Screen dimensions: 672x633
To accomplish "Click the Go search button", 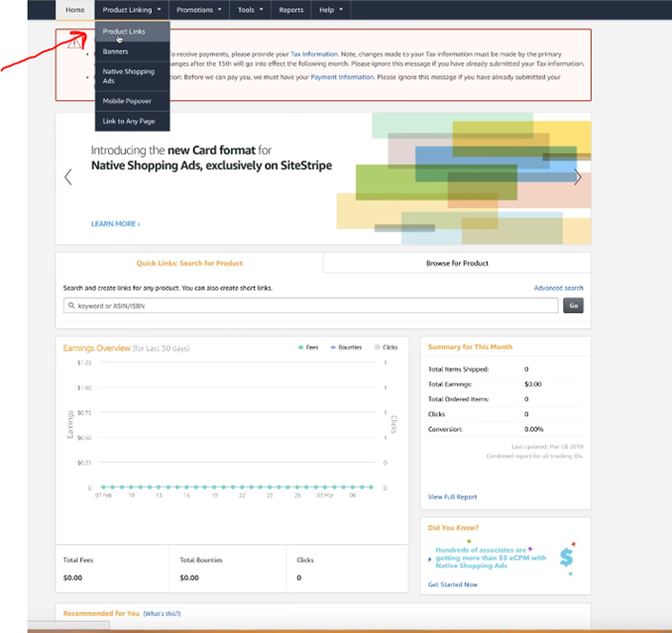I will coord(574,306).
